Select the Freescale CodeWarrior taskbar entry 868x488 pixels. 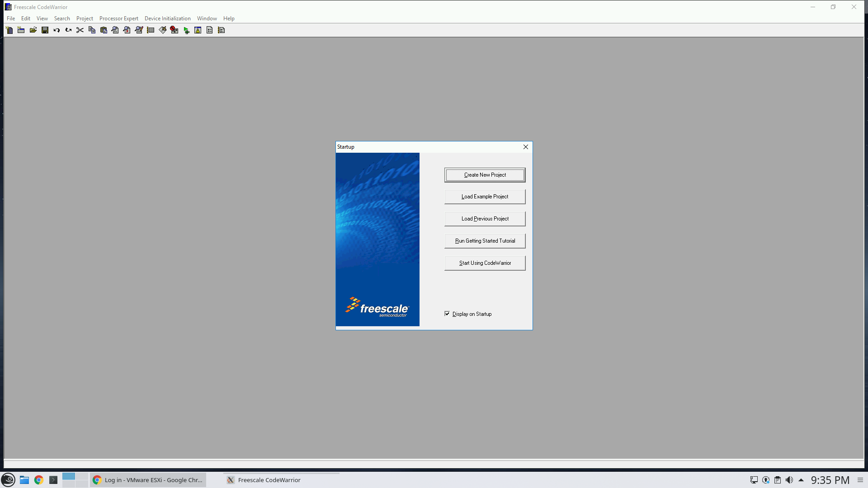point(281,480)
